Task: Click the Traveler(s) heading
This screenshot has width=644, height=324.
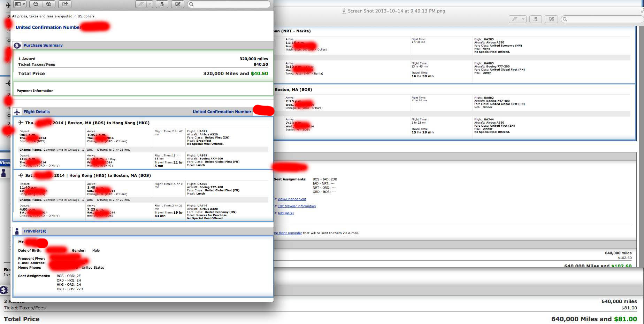Action: [x=35, y=231]
